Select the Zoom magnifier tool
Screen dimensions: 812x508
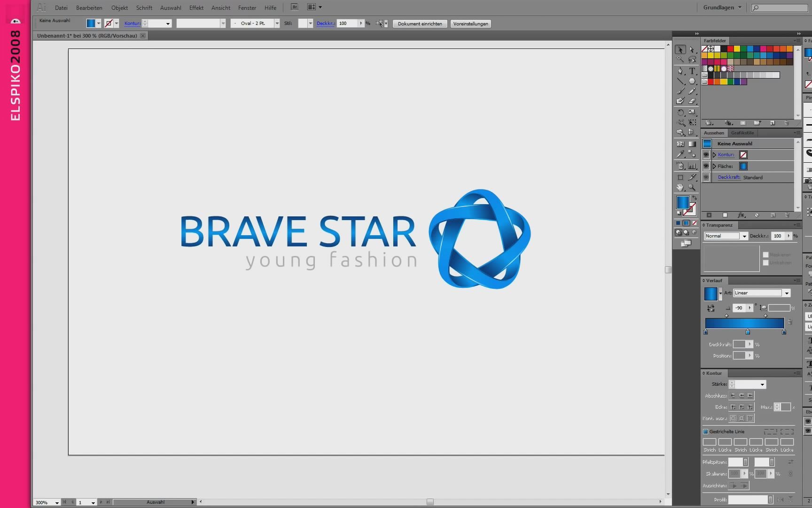click(692, 187)
